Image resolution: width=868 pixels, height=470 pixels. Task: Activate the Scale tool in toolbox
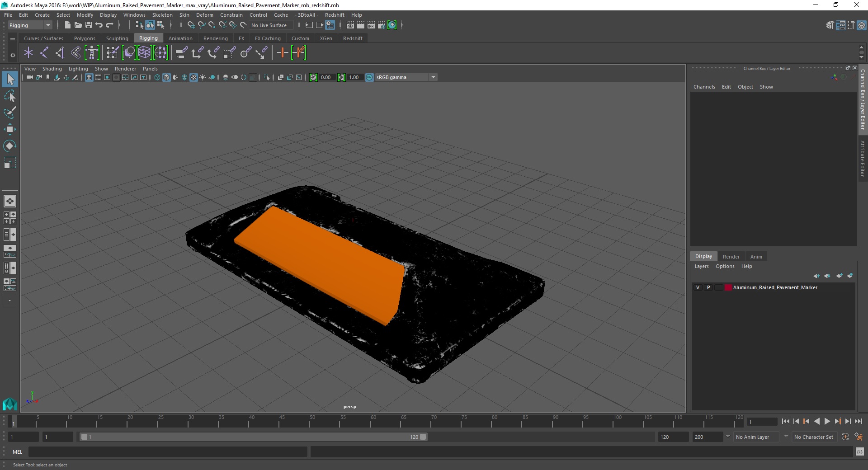[x=10, y=163]
